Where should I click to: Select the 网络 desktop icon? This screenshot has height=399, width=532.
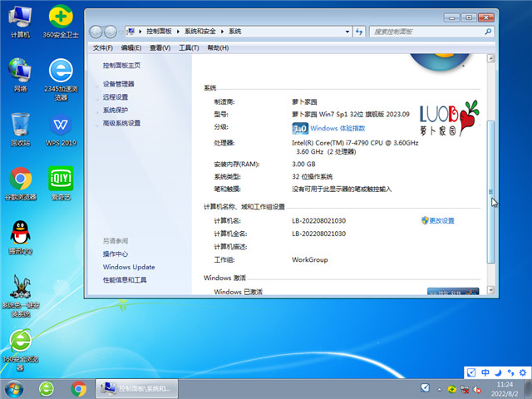pos(20,76)
